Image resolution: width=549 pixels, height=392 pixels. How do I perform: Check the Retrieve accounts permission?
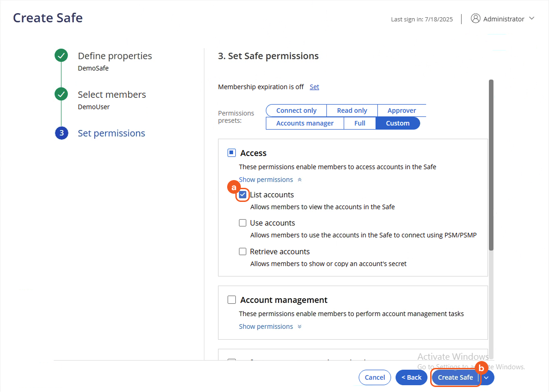(243, 251)
